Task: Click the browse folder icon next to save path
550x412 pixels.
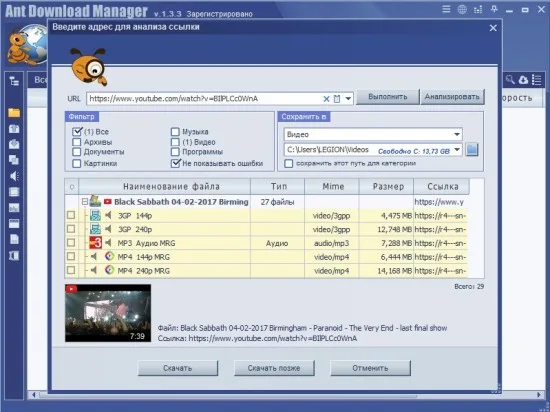Action: click(472, 150)
